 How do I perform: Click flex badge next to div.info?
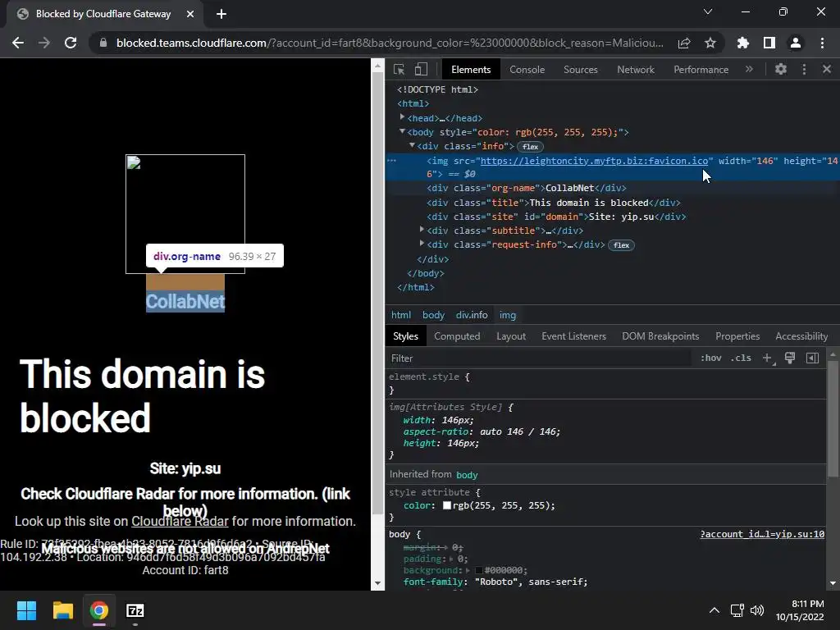531,147
